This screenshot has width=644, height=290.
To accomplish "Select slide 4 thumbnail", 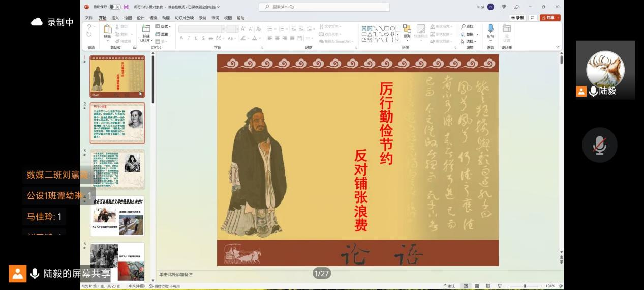I will pos(117,216).
